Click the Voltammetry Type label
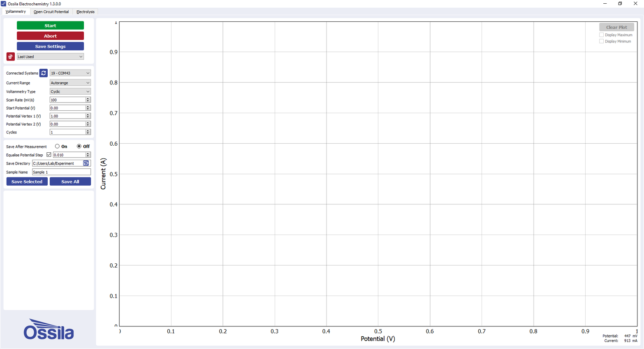Screen dimensions: 644x349 [21, 92]
